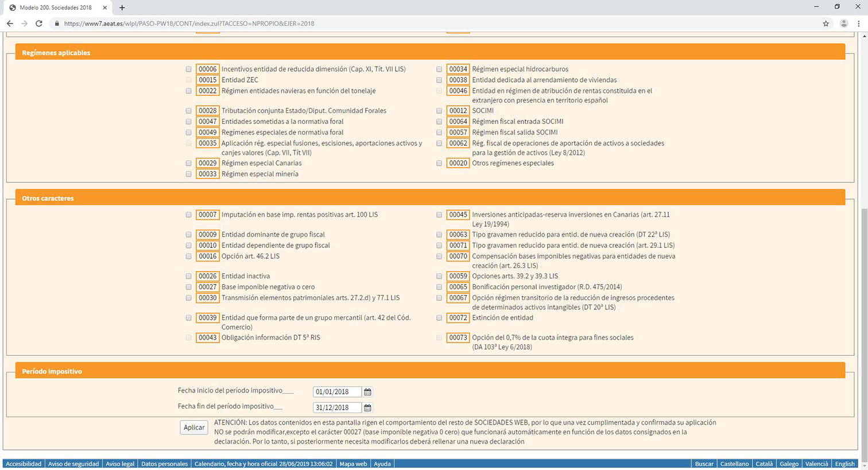Switch language to English
Image resolution: width=868 pixels, height=470 pixels.
[844, 464]
